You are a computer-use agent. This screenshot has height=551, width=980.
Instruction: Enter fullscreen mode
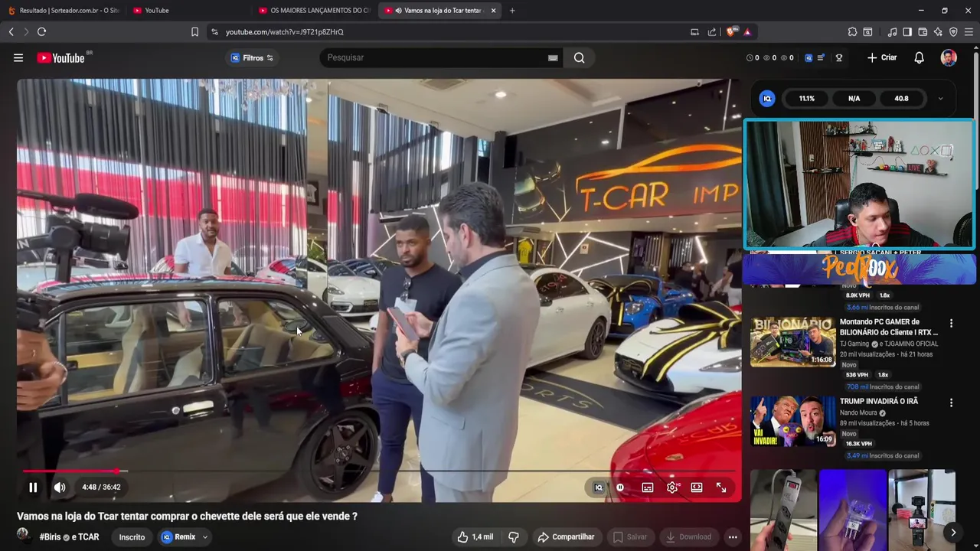(x=721, y=487)
